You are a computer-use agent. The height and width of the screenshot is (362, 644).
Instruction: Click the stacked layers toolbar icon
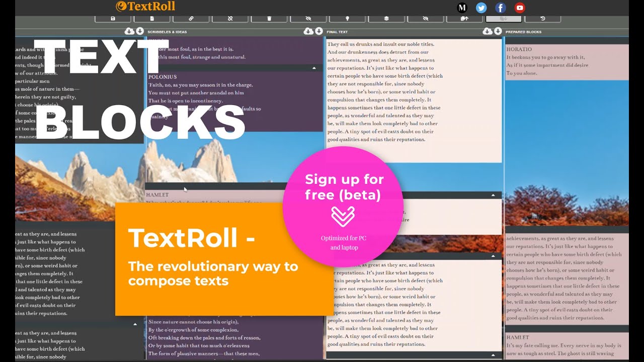pyautogui.click(x=386, y=19)
